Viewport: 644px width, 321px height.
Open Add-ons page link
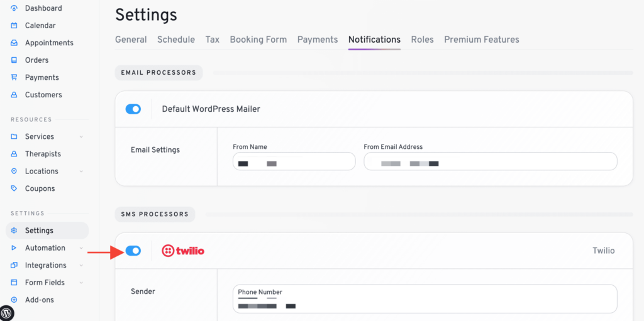[40, 300]
